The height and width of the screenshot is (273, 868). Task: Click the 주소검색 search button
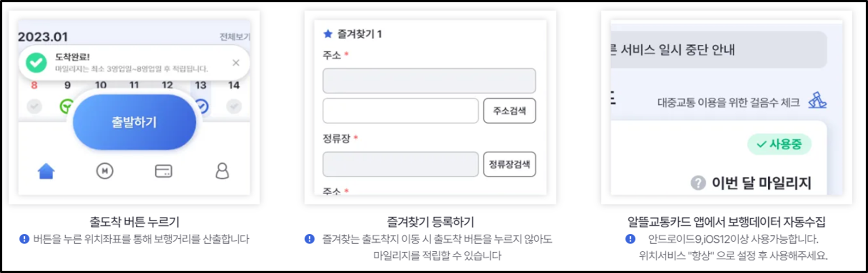click(x=510, y=110)
